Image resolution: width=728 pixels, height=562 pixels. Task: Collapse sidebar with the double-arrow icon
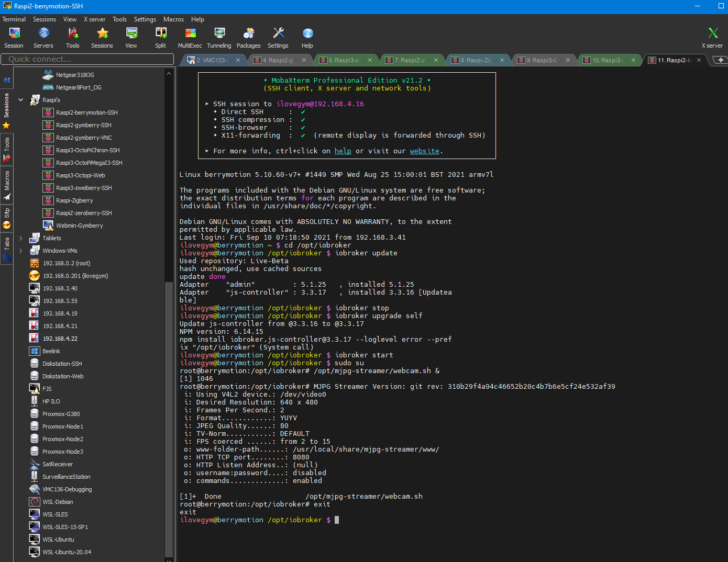(7, 80)
